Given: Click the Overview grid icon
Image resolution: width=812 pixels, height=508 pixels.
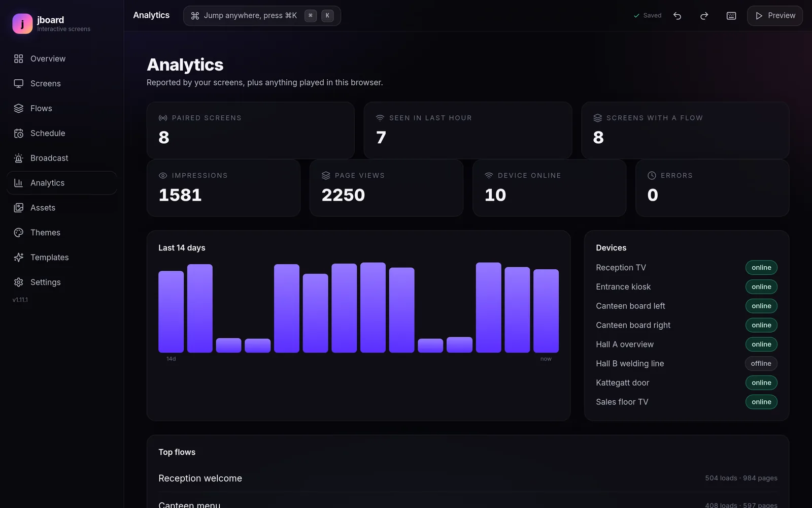Looking at the screenshot, I should (19, 59).
